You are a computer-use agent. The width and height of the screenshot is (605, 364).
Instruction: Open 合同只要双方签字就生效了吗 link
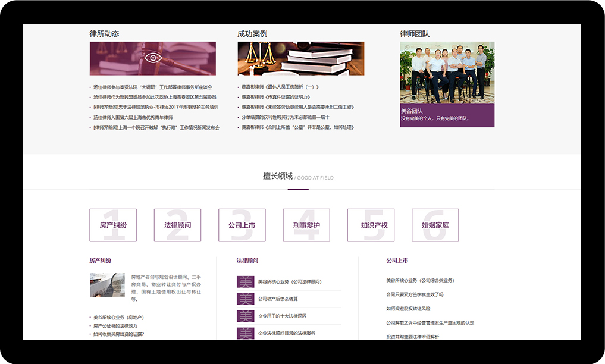click(x=415, y=294)
